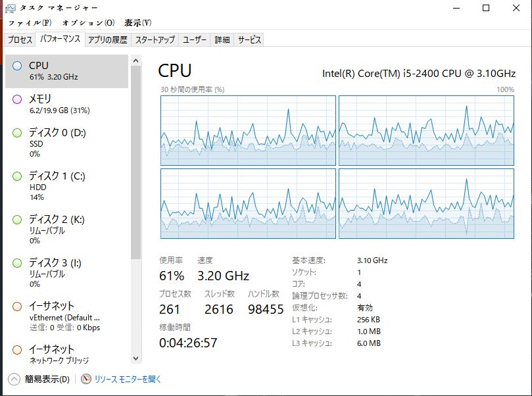
Task: Click the large CPU heading text
Action: point(175,70)
